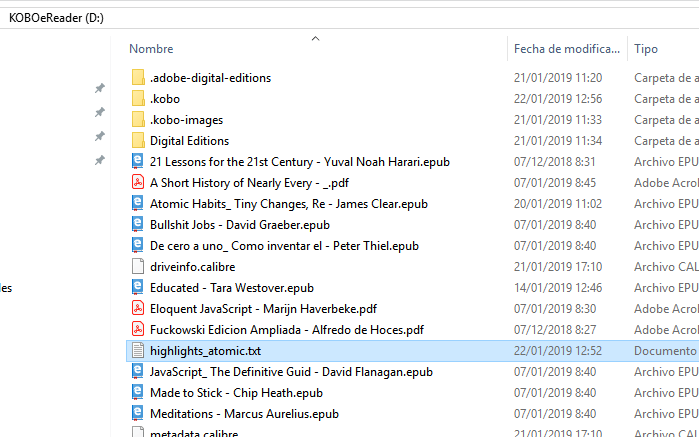Click date 22/01/2019 12:56 of .kobo

(x=558, y=99)
